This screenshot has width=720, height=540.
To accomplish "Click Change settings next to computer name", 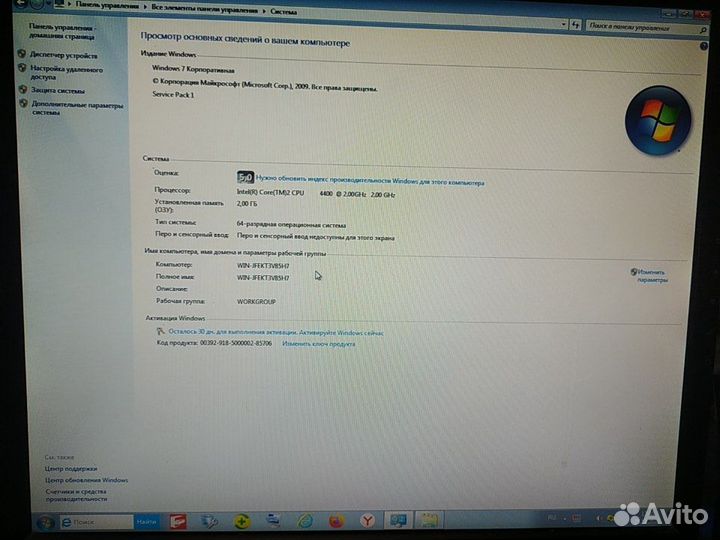I will coord(650,275).
